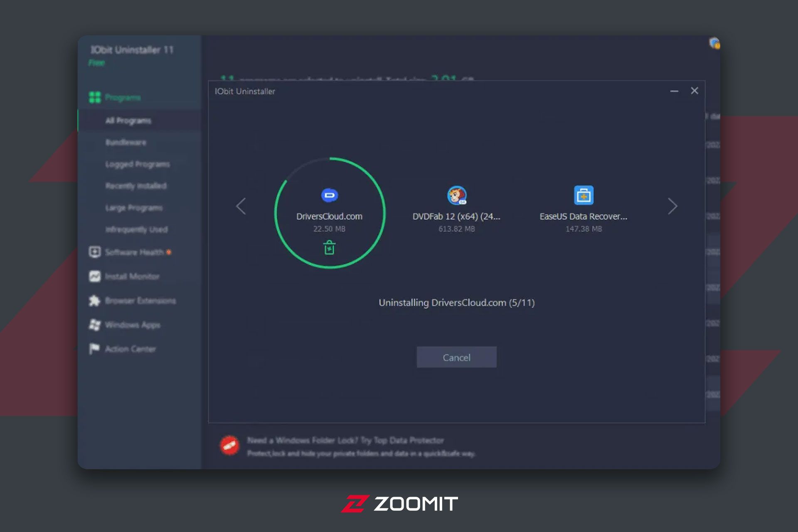
Task: Close the IObit Uninstaller dialog
Action: point(695,91)
